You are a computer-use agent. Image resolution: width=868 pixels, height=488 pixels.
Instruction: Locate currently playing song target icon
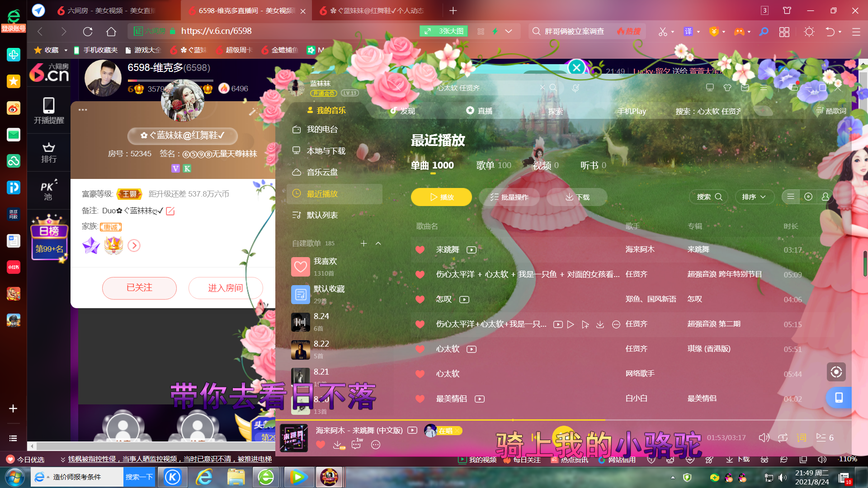click(x=836, y=372)
